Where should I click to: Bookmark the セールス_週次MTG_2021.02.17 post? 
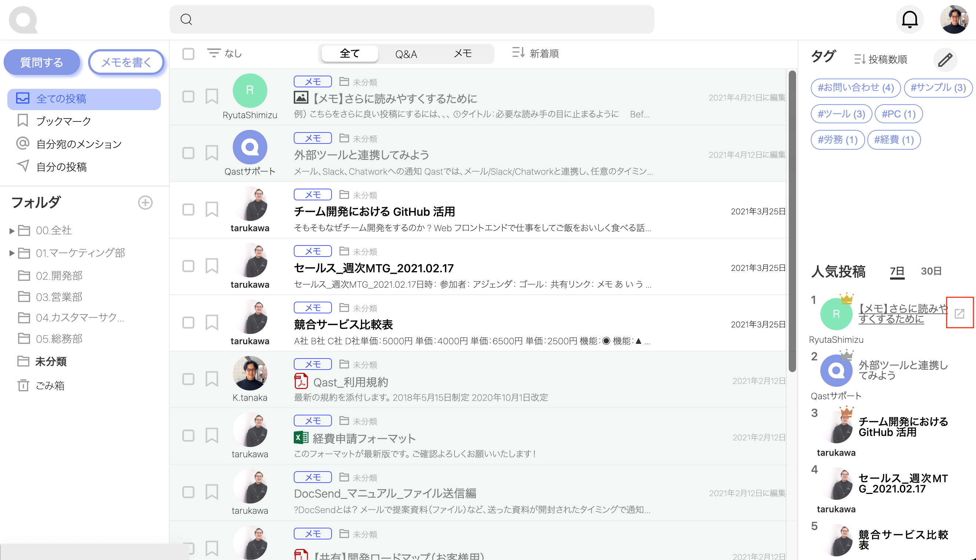click(x=212, y=266)
